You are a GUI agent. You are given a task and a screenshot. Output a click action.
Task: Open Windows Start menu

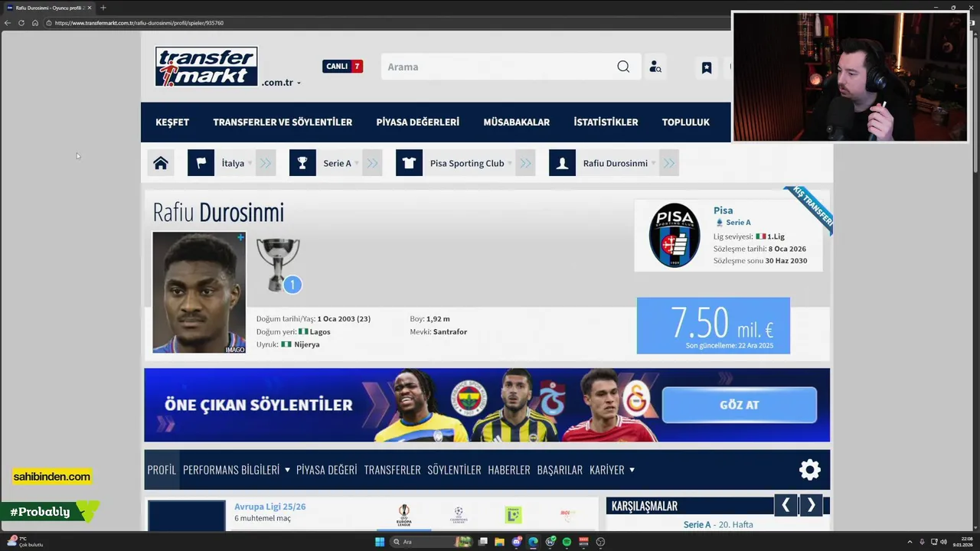380,542
